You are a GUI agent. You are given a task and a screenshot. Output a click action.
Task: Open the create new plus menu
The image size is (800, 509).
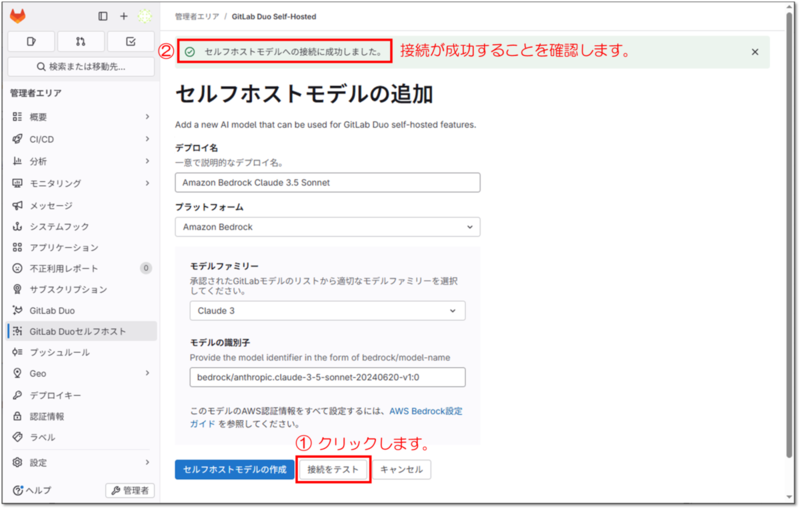point(123,16)
